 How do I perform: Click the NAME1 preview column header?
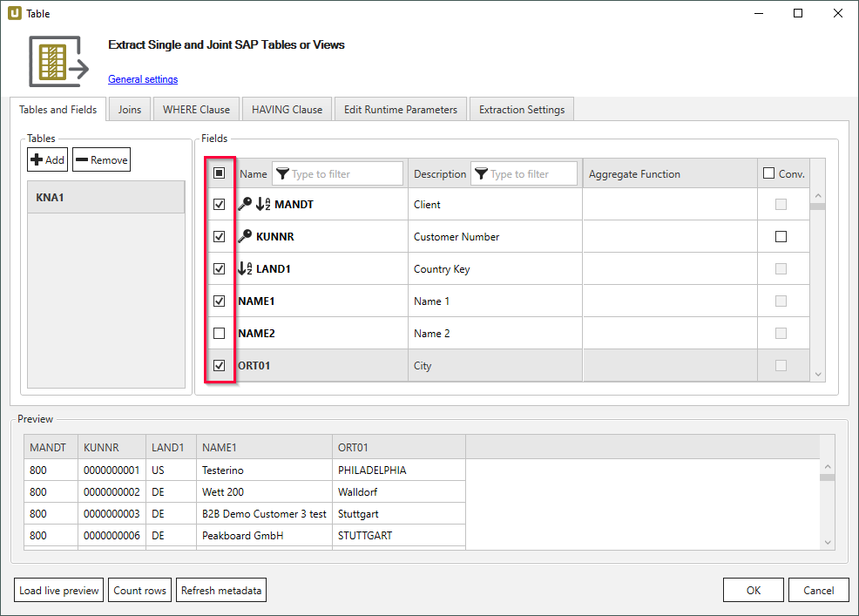tap(264, 447)
